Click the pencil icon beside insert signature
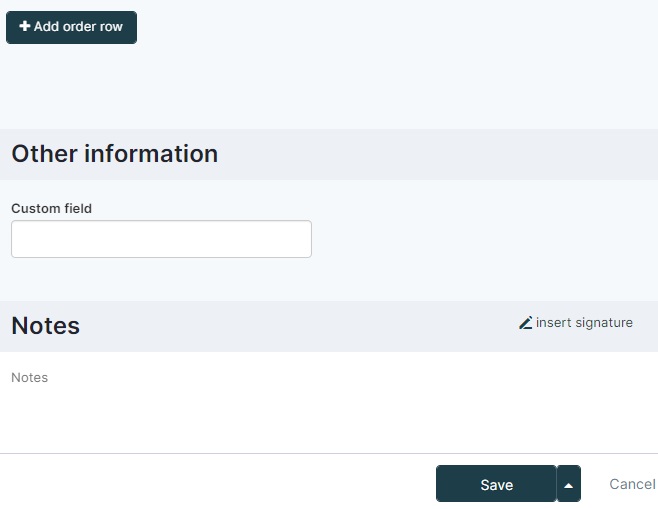 coord(525,323)
